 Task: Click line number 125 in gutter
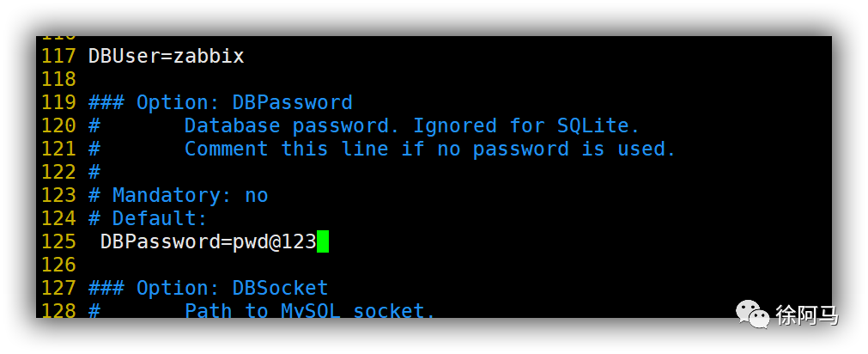pyautogui.click(x=58, y=241)
